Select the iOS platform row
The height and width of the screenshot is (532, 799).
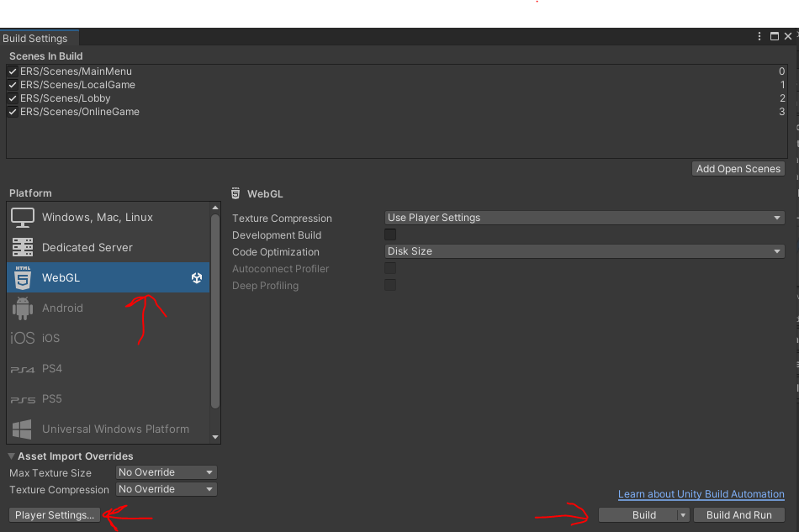click(x=108, y=338)
